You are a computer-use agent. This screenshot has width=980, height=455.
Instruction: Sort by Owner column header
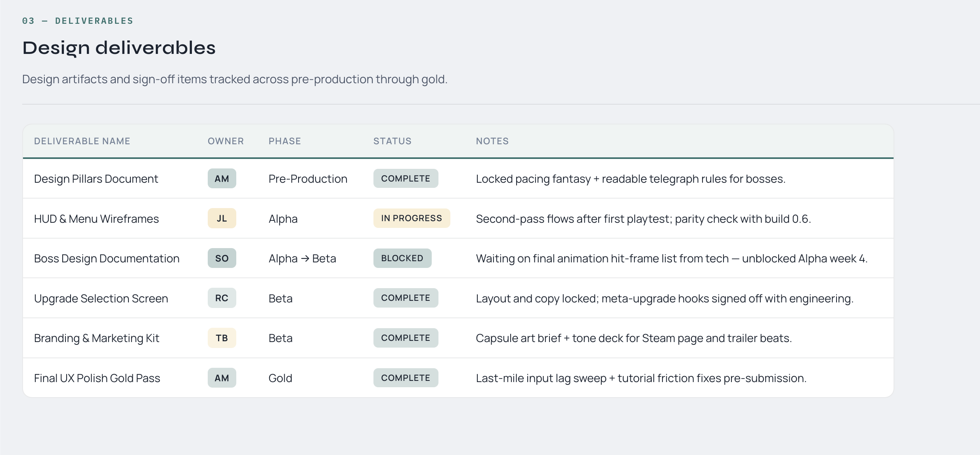click(x=226, y=141)
